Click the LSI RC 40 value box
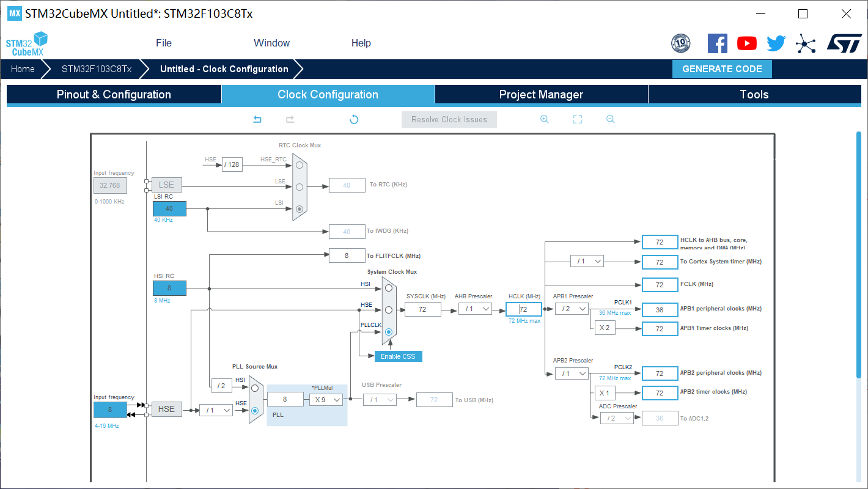Screen dimensions: 868x489 click(x=169, y=208)
